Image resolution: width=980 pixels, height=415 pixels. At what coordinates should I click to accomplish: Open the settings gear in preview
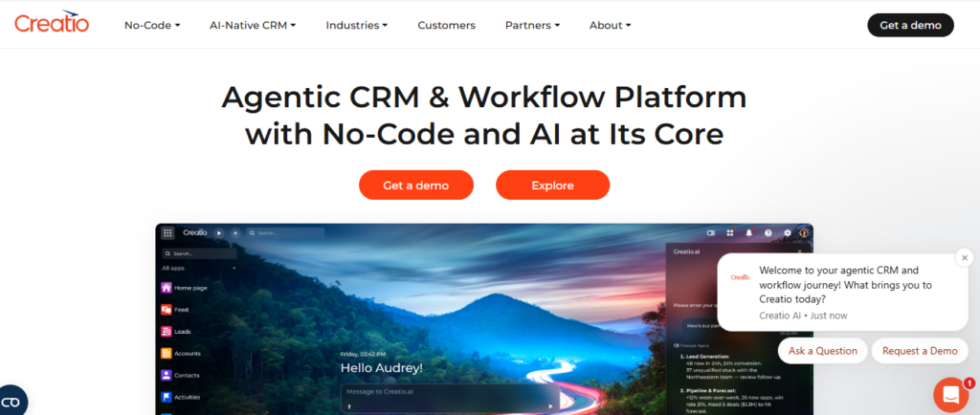pyautogui.click(x=788, y=232)
